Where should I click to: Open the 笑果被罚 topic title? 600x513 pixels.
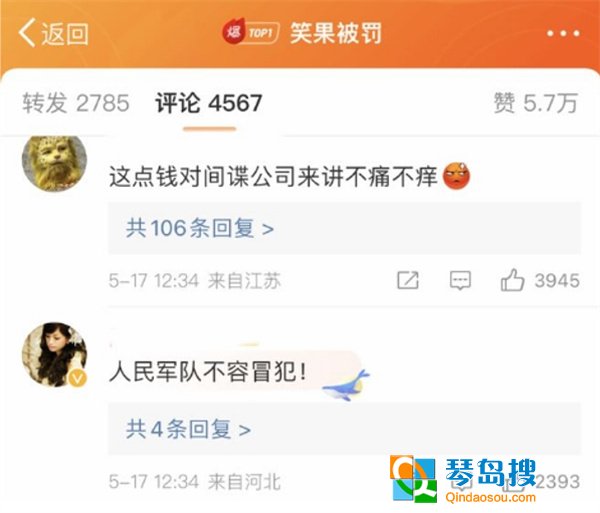[x=336, y=33]
